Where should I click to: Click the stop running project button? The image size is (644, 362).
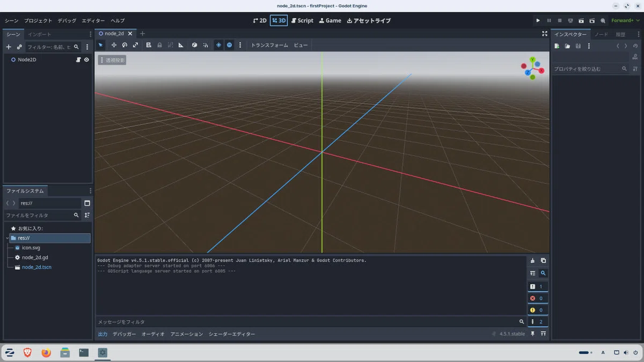tap(560, 20)
